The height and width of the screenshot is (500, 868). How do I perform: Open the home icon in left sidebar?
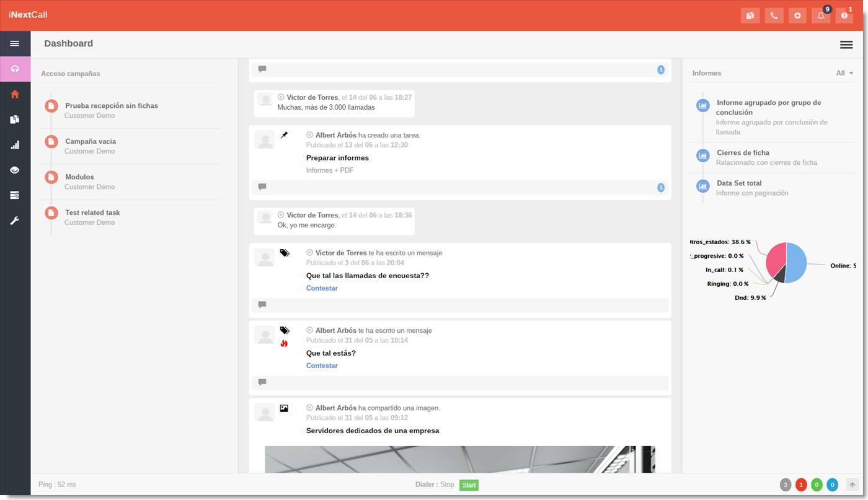(15, 94)
